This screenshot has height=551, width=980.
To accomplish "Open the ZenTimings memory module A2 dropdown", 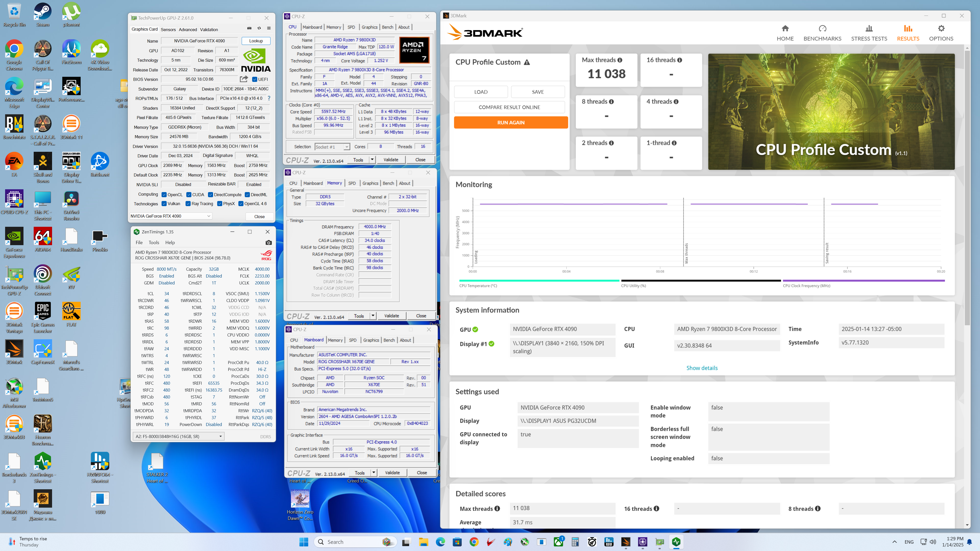I will coord(178,436).
